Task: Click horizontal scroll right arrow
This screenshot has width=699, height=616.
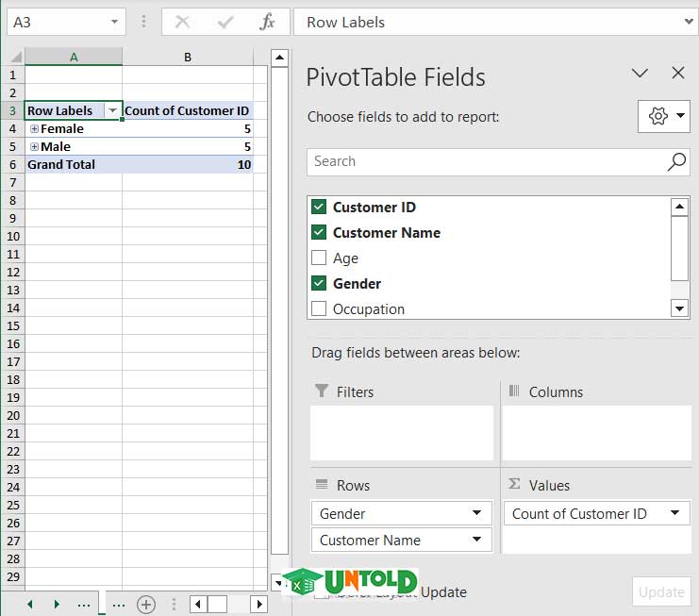Action: click(x=259, y=605)
